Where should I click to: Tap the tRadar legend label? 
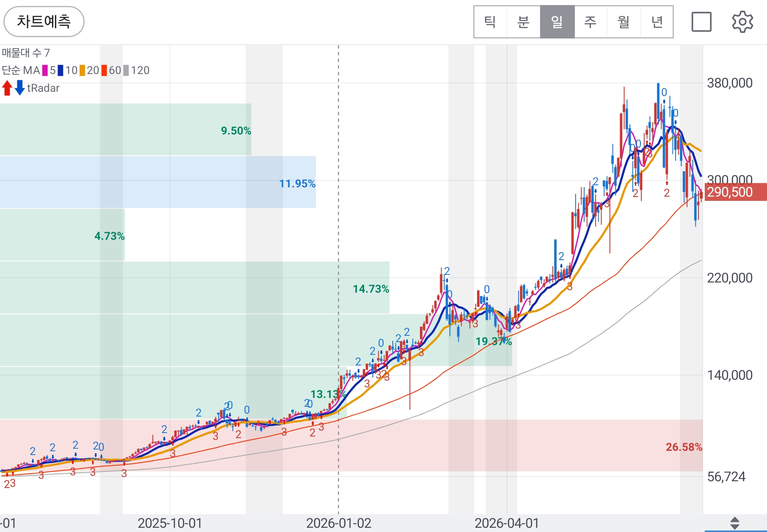43,88
